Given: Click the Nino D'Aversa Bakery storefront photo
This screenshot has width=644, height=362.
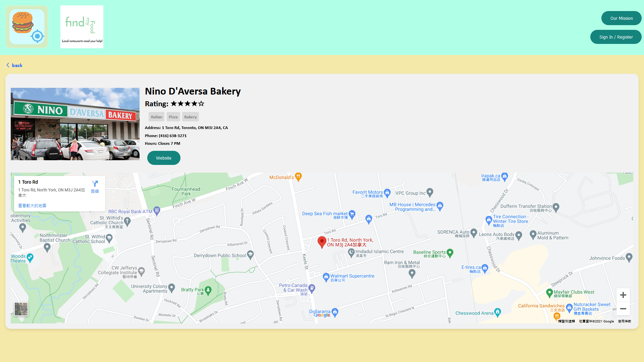Looking at the screenshot, I should (75, 124).
